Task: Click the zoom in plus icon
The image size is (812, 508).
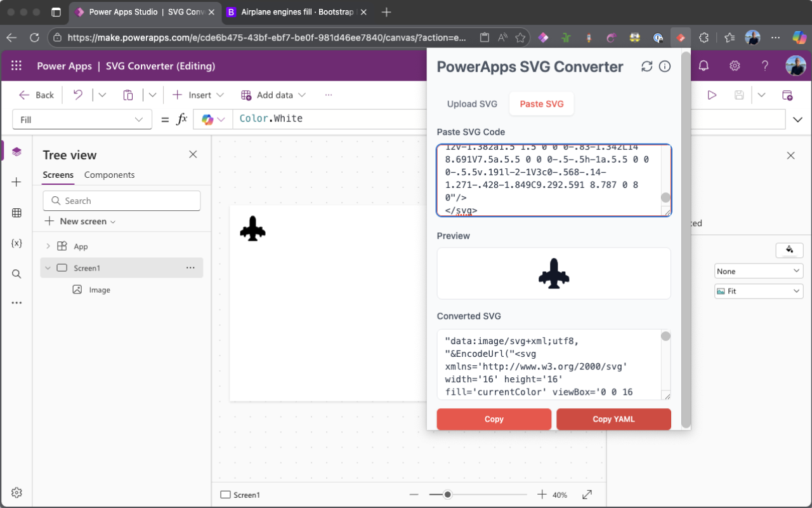Action: coord(542,495)
